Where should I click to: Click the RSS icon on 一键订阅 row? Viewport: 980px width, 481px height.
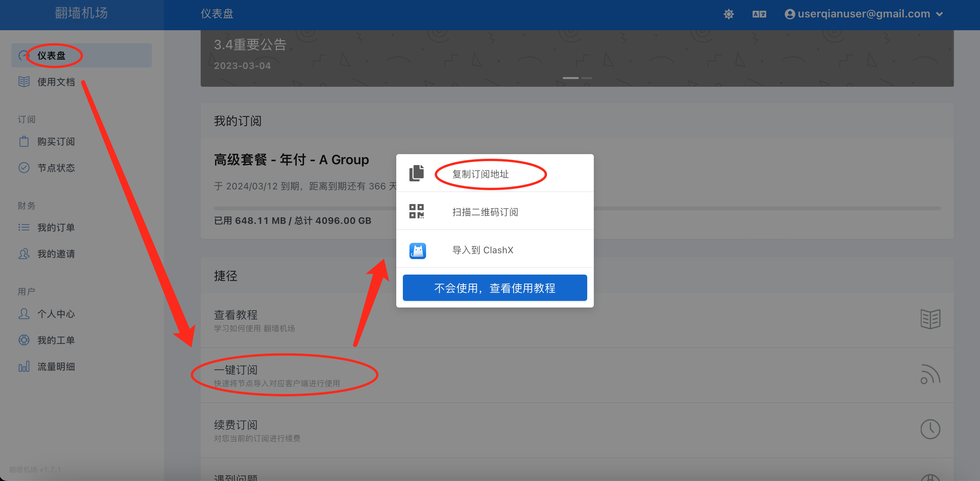click(930, 374)
